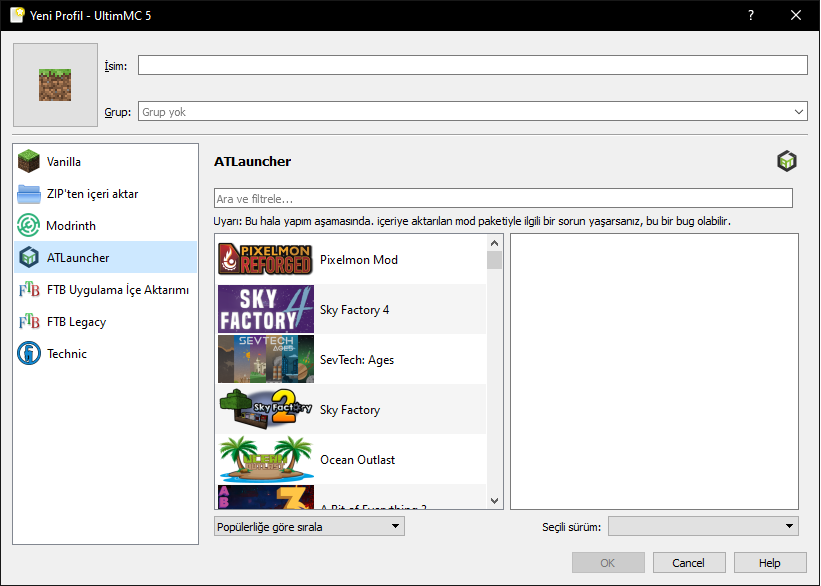Viewport: 821px width, 586px height.
Task: Select the Sky Factory text entry
Action: 350,410
